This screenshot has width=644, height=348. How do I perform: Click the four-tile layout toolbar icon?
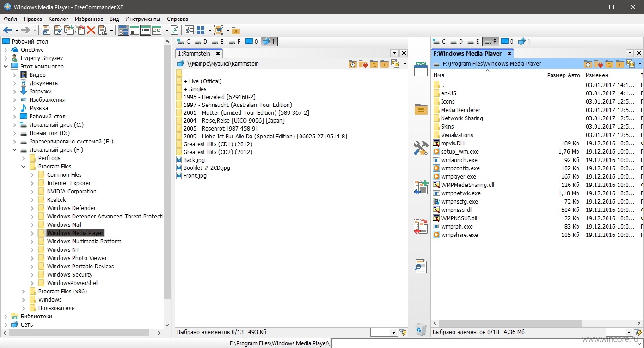201,30
